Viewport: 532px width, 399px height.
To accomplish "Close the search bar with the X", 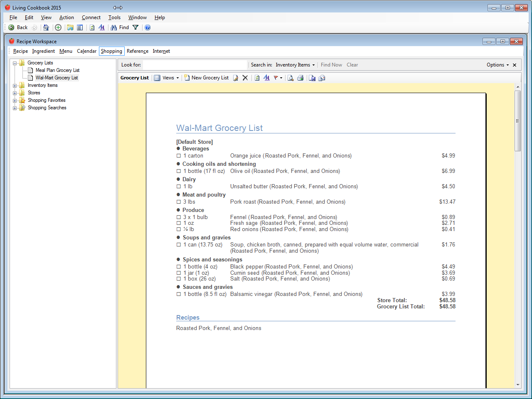I will (515, 65).
